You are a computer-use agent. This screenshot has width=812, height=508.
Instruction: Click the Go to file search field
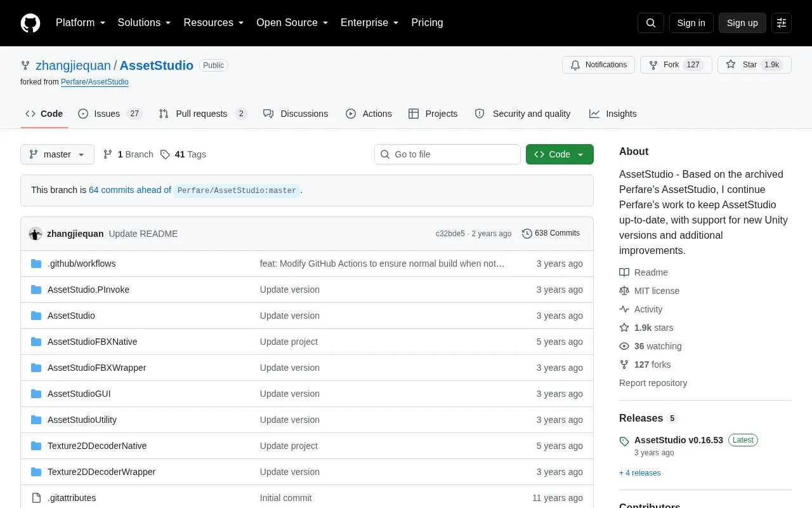point(447,154)
